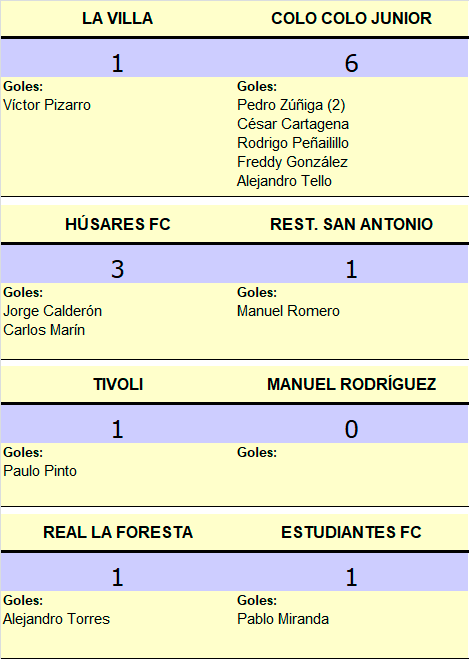Click the MANUEL RODRÍGUEZ header cell
Screen dimensions: 469x659
coord(351,384)
